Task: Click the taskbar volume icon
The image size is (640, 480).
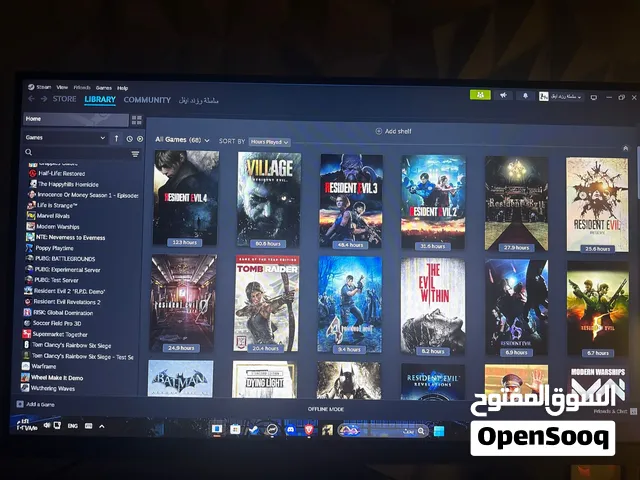Action: (47, 425)
